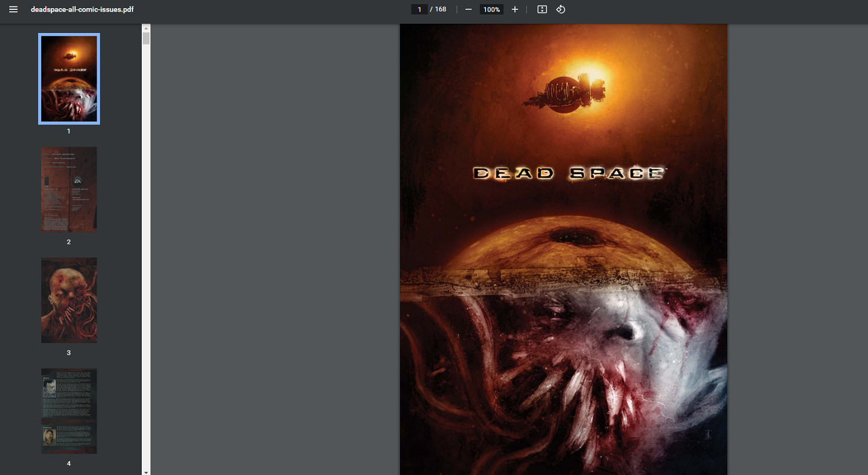This screenshot has width=868, height=475.
Task: Rotate the document counterclockwise
Action: tap(561, 9)
